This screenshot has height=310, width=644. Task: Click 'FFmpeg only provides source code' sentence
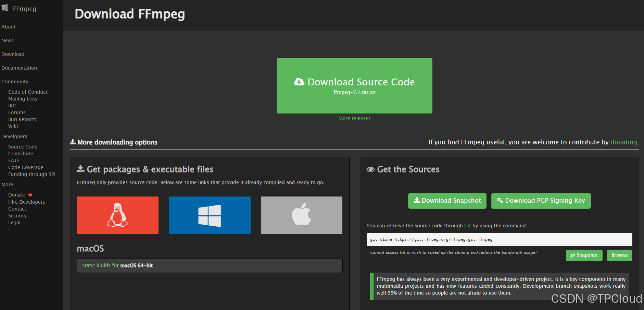click(x=200, y=182)
